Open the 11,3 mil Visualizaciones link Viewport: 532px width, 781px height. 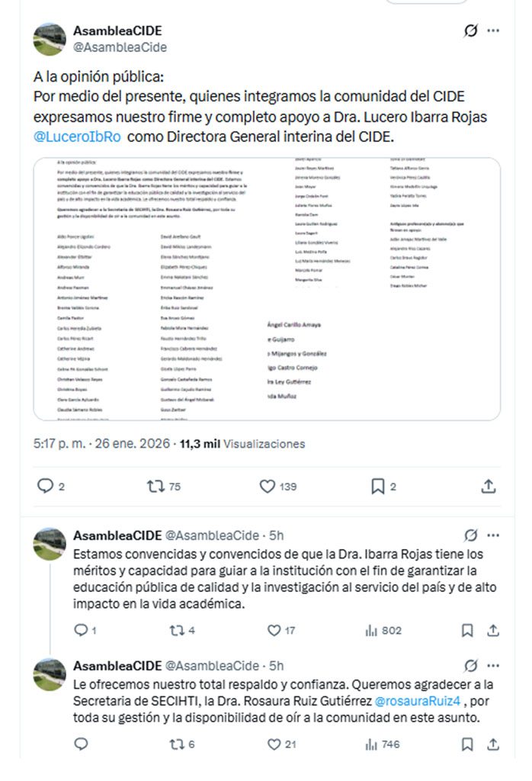click(x=242, y=444)
